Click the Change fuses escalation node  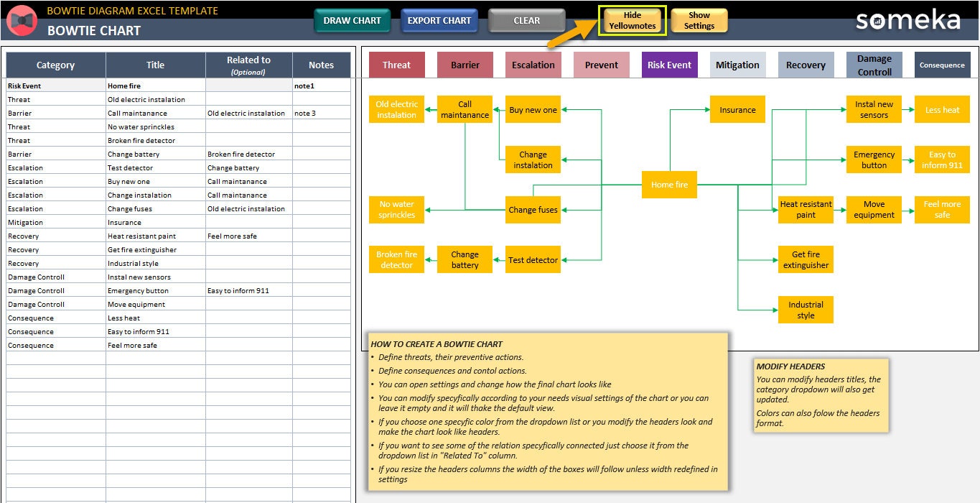[x=533, y=210]
